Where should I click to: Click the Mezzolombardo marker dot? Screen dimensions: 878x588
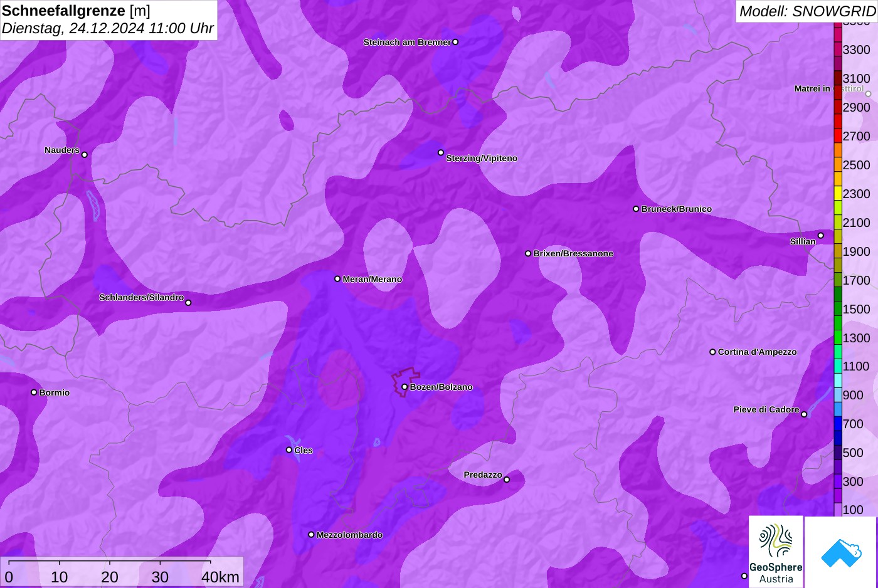click(x=311, y=535)
